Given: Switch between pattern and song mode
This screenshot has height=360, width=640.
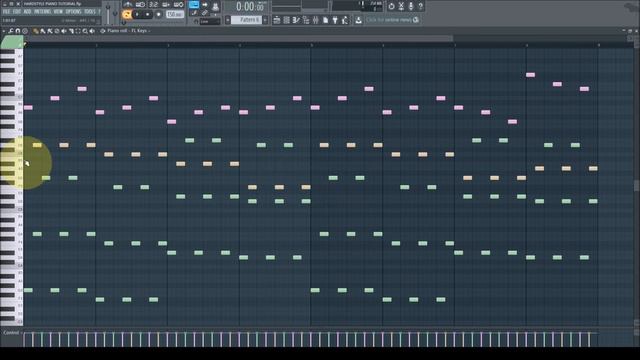Looking at the screenshot, I should tap(127, 14).
